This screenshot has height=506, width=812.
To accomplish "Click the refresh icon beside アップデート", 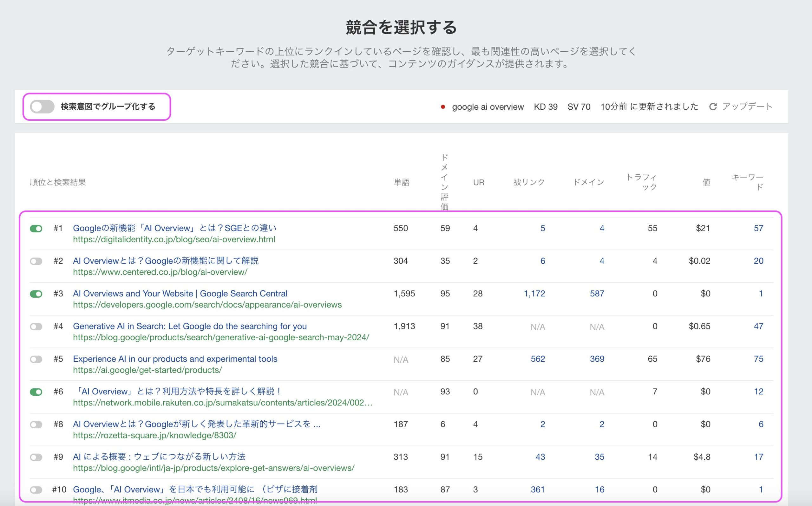I will tap(713, 107).
